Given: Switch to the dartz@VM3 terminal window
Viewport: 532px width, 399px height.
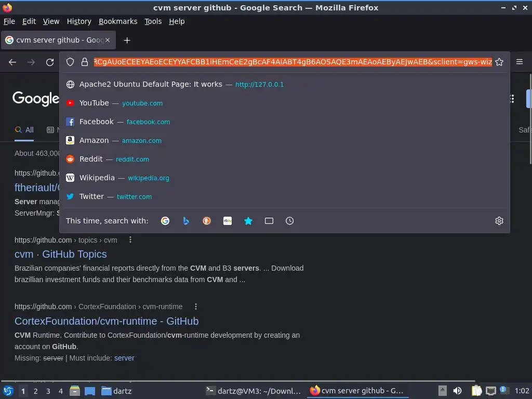Looking at the screenshot, I should tap(253, 391).
